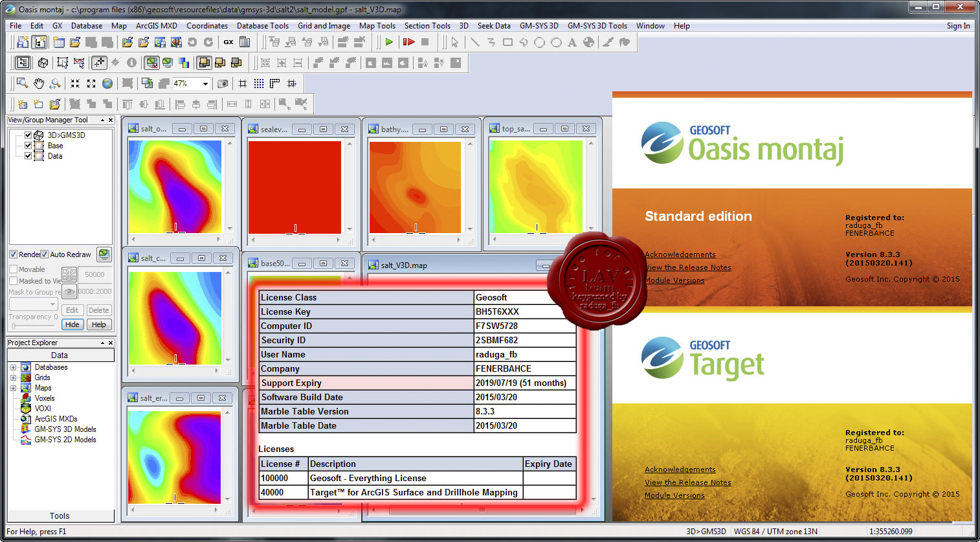The image size is (980, 542).
Task: Open Acknowledgements link under Oasis montaj
Action: 680,254
